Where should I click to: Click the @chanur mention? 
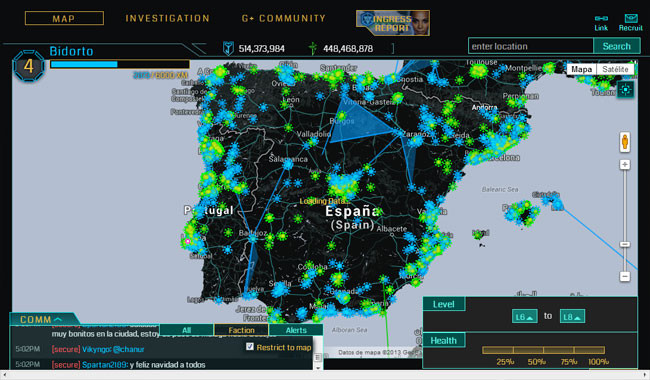click(x=129, y=349)
